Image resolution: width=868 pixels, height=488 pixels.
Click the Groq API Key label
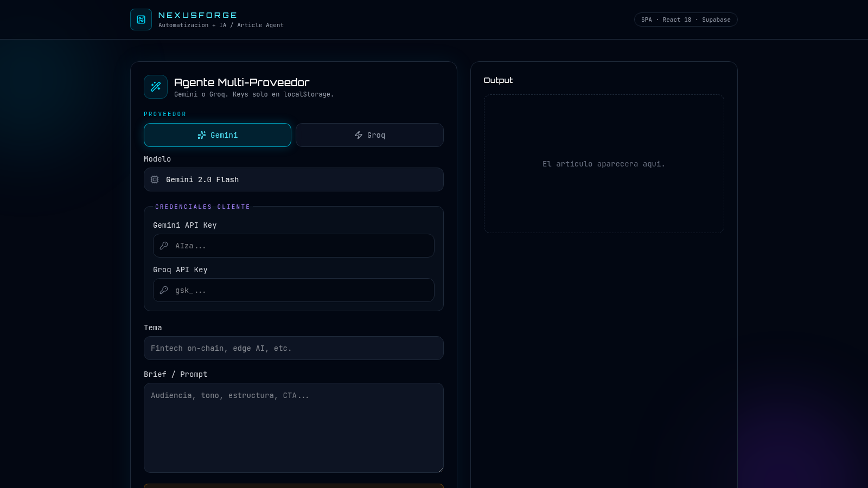[x=180, y=269]
